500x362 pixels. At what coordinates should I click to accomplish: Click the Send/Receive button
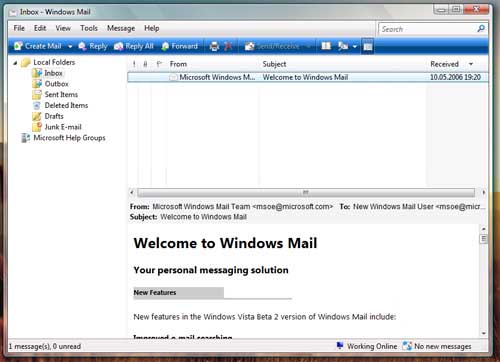[272, 46]
